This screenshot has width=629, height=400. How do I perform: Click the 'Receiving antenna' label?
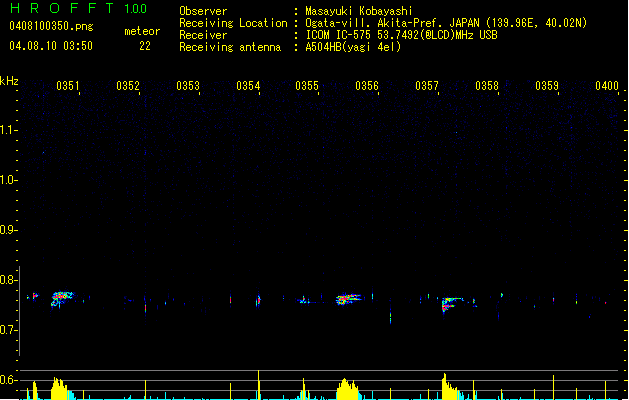230,47
